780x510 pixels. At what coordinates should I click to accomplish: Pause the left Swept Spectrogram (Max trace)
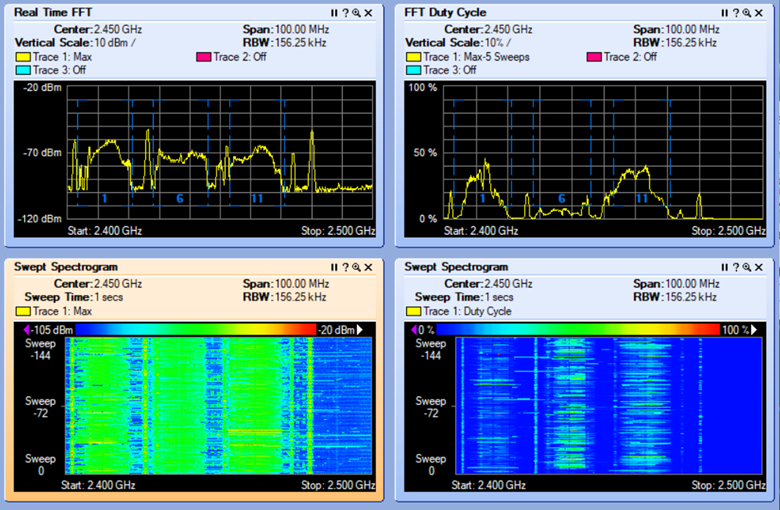[334, 267]
